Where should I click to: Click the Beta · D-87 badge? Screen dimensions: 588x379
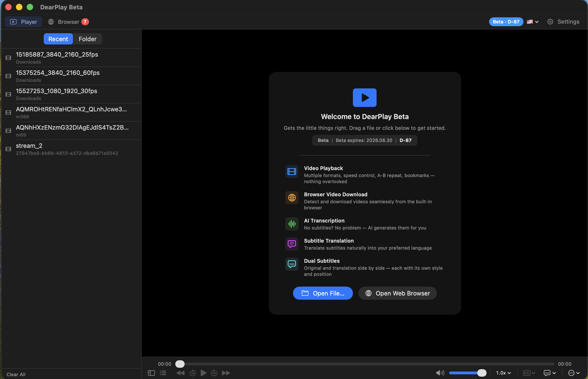point(506,22)
